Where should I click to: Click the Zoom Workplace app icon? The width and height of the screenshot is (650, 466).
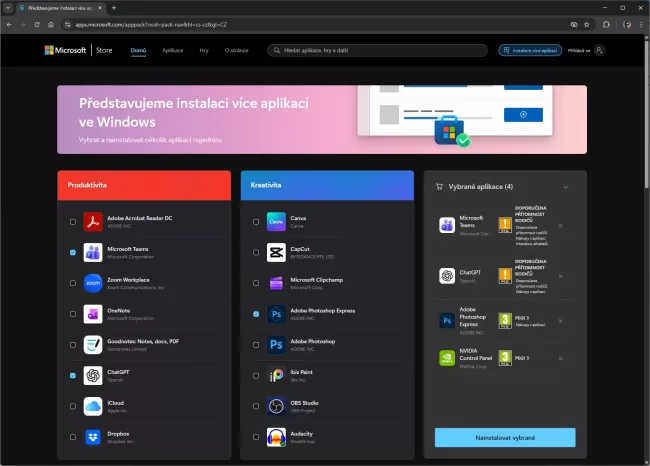[93, 283]
